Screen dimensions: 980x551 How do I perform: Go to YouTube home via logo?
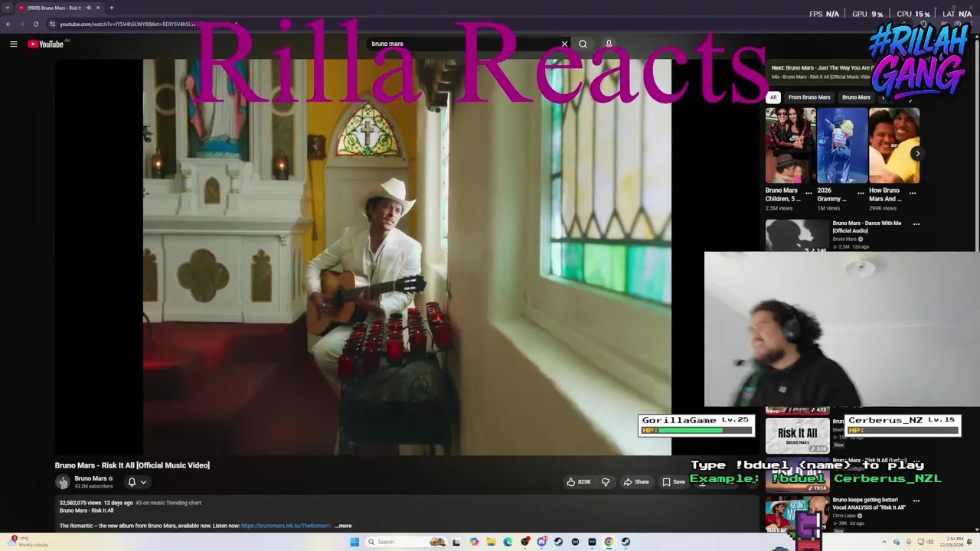pos(46,44)
